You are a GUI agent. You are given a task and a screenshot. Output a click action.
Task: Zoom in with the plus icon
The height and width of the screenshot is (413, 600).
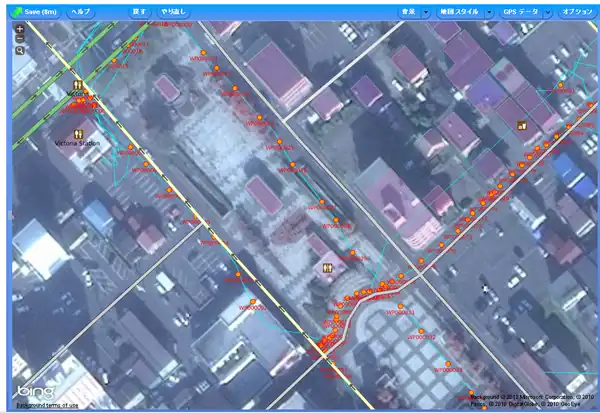20,29
